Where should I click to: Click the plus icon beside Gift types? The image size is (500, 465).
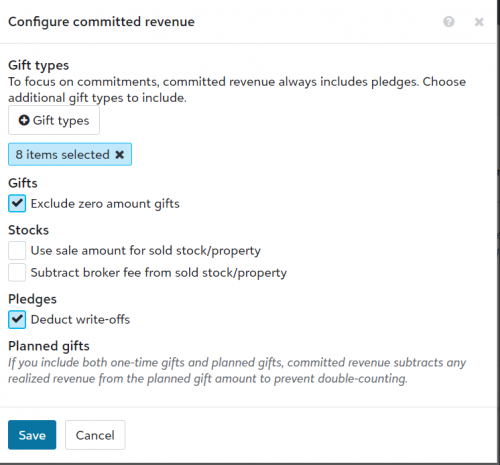[24, 120]
